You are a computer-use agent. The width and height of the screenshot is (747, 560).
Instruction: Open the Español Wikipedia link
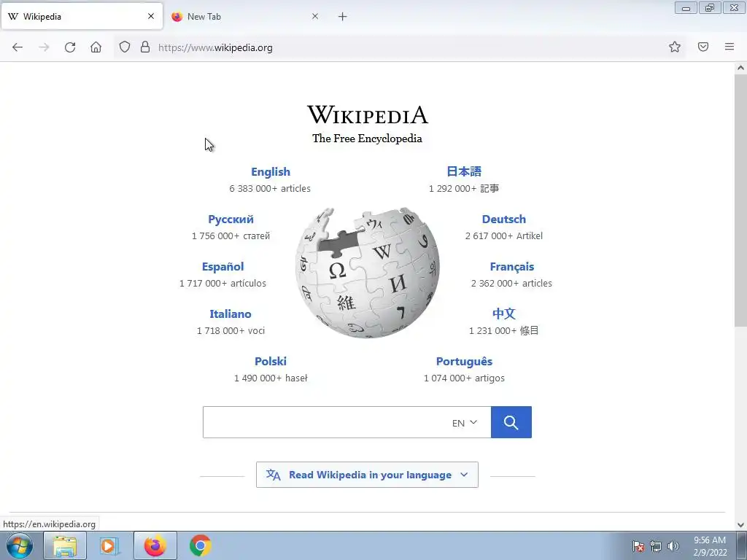coord(223,267)
